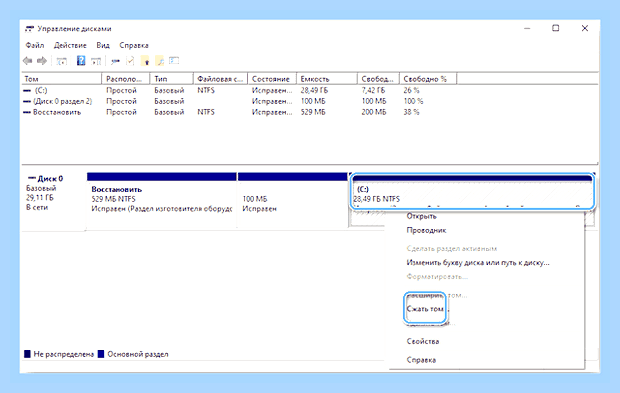Click the show/hide console tree icon
The width and height of the screenshot is (620, 393).
click(x=62, y=61)
